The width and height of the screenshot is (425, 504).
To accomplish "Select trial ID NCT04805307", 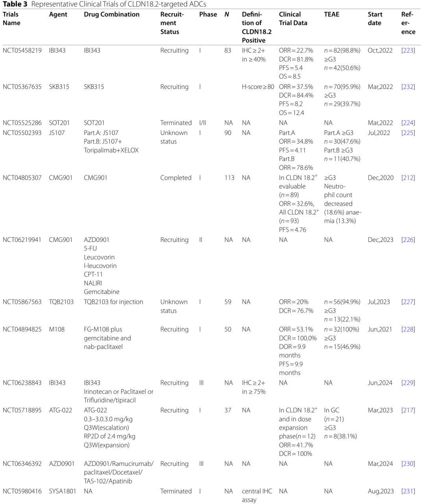I will click(x=22, y=178).
